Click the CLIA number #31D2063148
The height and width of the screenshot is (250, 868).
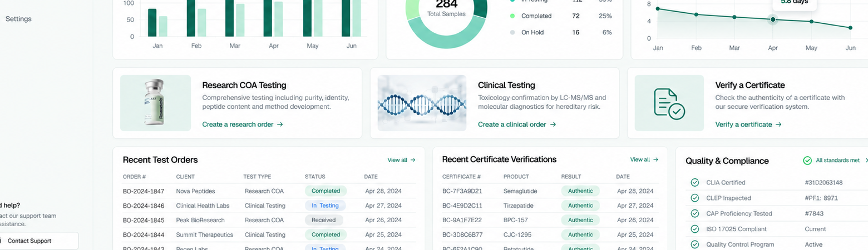(823, 182)
